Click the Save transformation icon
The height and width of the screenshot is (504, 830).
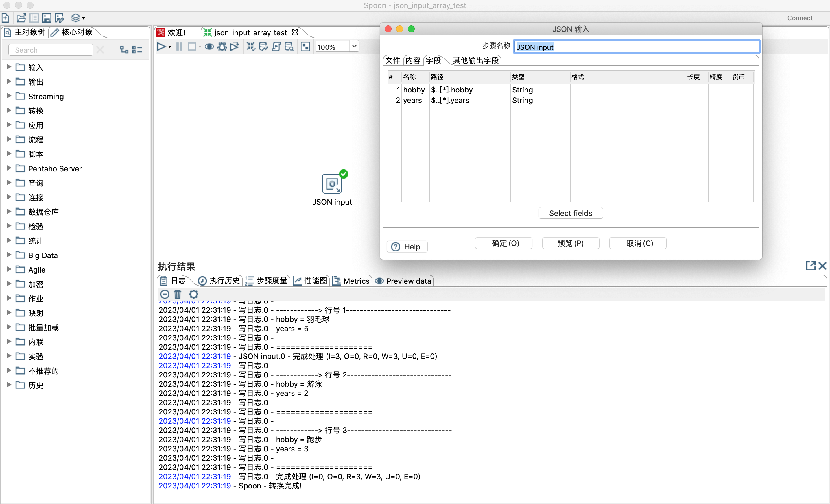pos(47,18)
